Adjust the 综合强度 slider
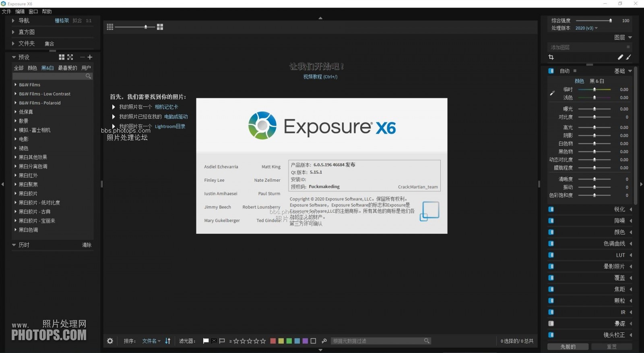Screen dimensions: 644x353 click(594, 21)
